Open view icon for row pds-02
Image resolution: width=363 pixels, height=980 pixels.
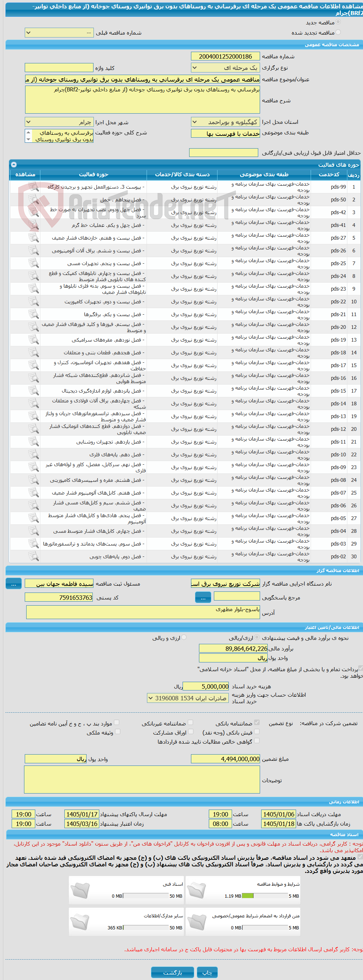click(x=33, y=556)
